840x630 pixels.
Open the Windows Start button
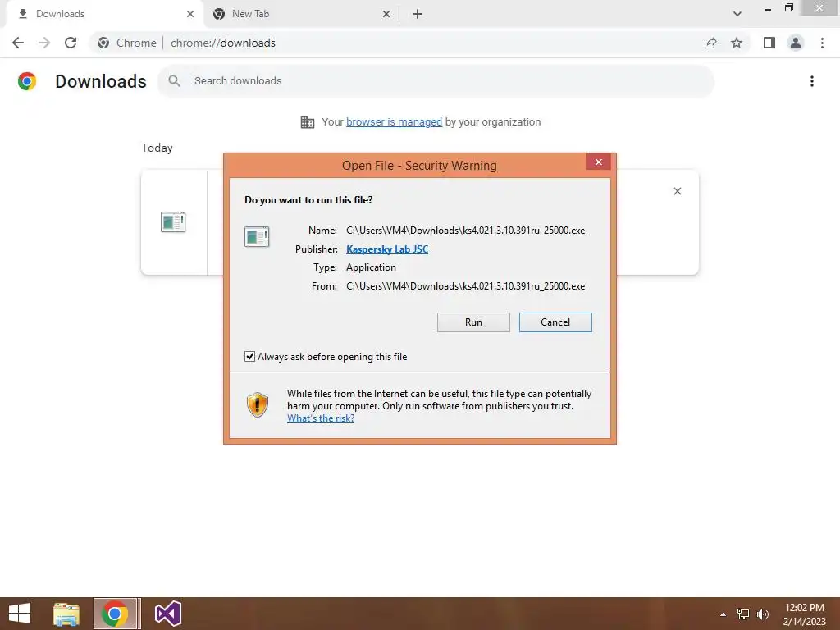(x=20, y=614)
